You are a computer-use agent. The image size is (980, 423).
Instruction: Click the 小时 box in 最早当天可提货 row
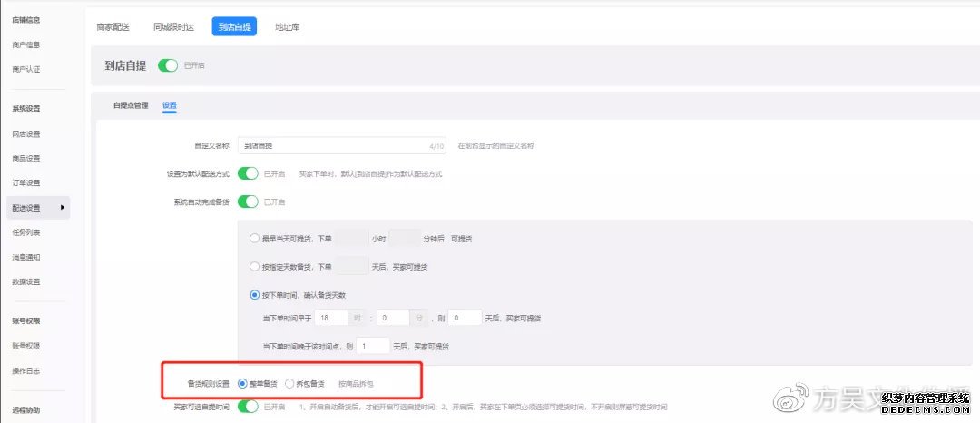click(352, 239)
